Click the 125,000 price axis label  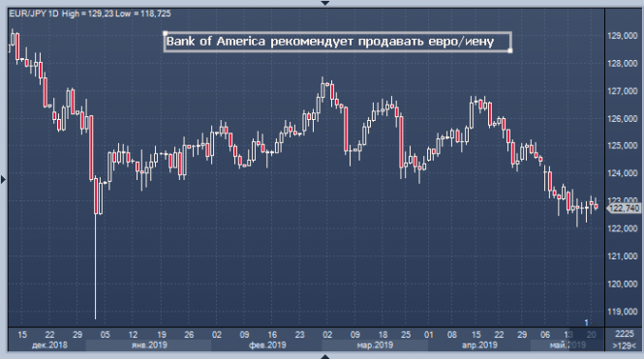(623, 146)
